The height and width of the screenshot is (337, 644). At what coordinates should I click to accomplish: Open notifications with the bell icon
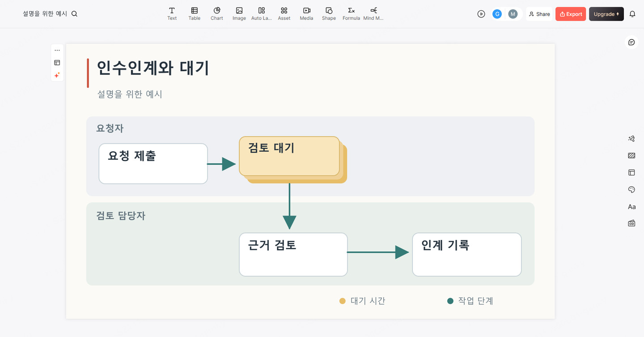tap(632, 14)
